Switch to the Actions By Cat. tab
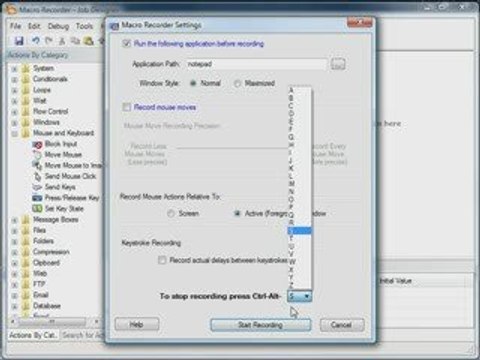The image size is (480, 360). pos(33,335)
